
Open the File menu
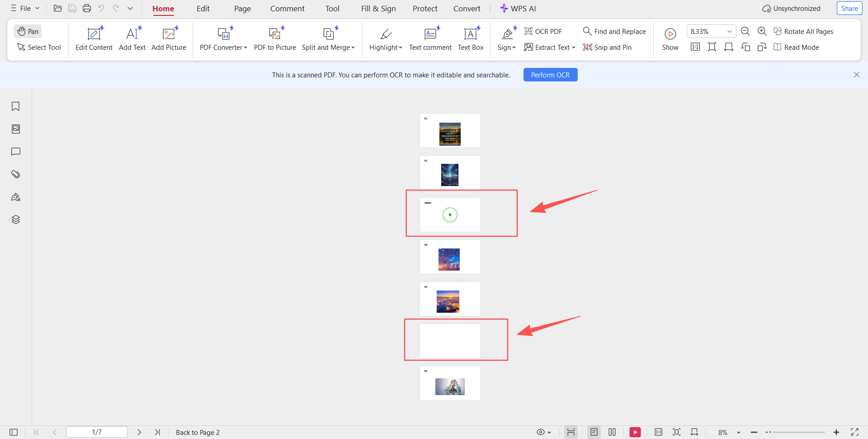point(25,8)
